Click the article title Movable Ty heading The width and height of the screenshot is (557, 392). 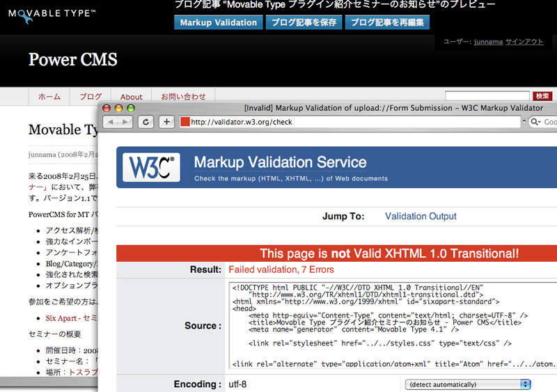pos(63,130)
